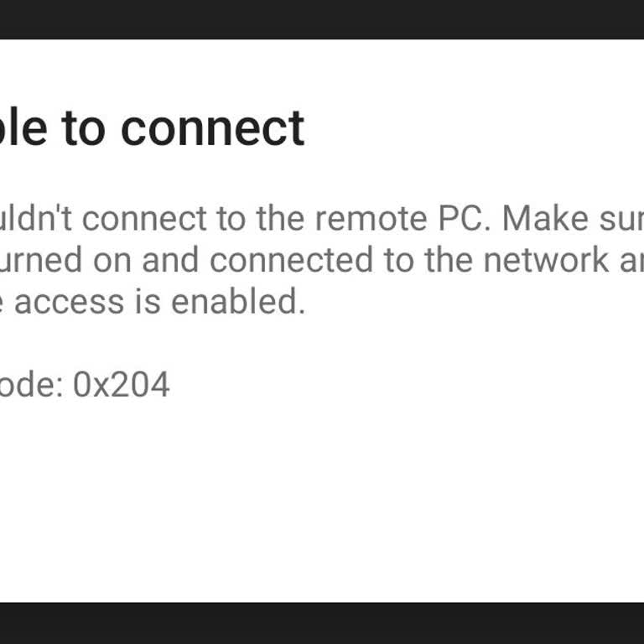Viewport: 644px width, 644px height.
Task: Click the word "connect" in the heading
Action: click(x=212, y=128)
